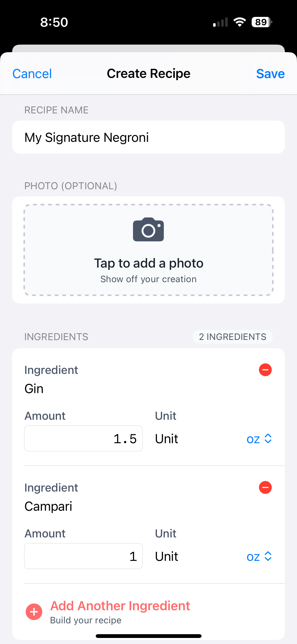
Task: Delete the Campari ingredient using minus icon
Action: pos(265,488)
